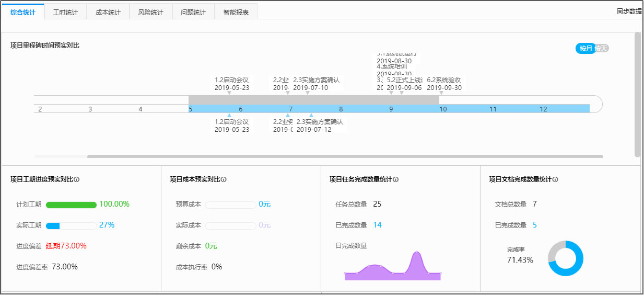The height and width of the screenshot is (295, 644).
Task: Click info icon beside 项目工期进度预实对比
Action: click(x=77, y=179)
